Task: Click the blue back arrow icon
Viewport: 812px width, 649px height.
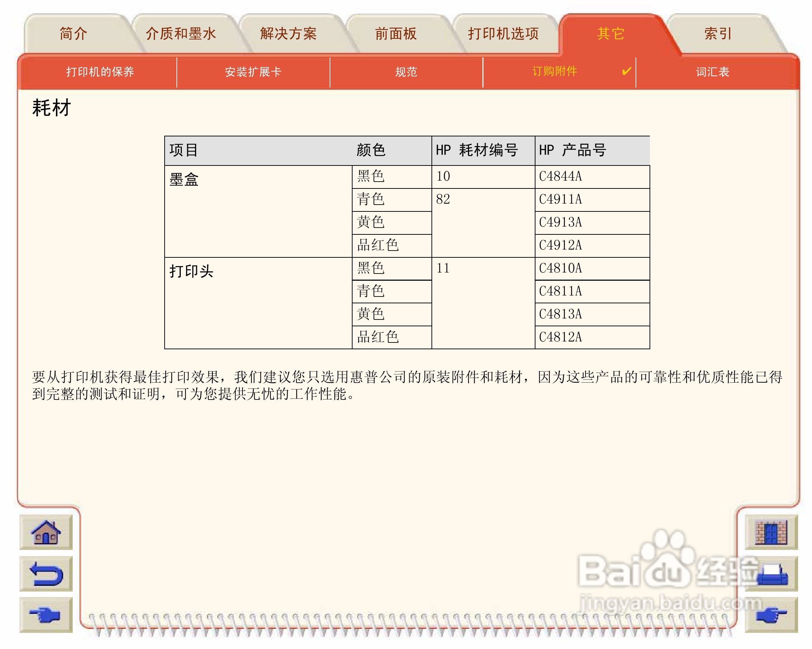Action: click(46, 574)
